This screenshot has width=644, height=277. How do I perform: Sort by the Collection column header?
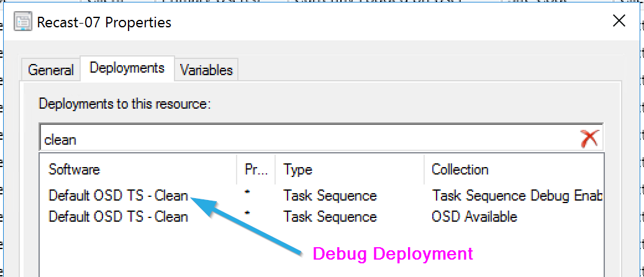(x=460, y=169)
